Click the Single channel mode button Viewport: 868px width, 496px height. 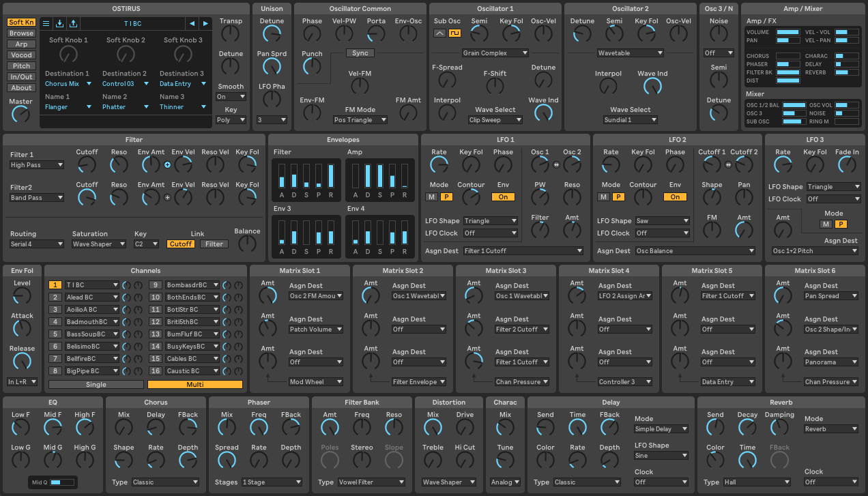pyautogui.click(x=96, y=384)
